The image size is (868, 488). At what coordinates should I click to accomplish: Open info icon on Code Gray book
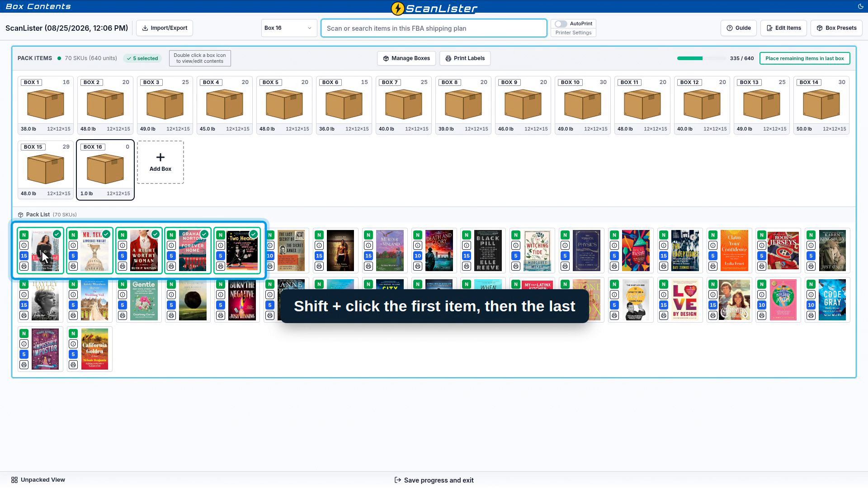[811, 295]
